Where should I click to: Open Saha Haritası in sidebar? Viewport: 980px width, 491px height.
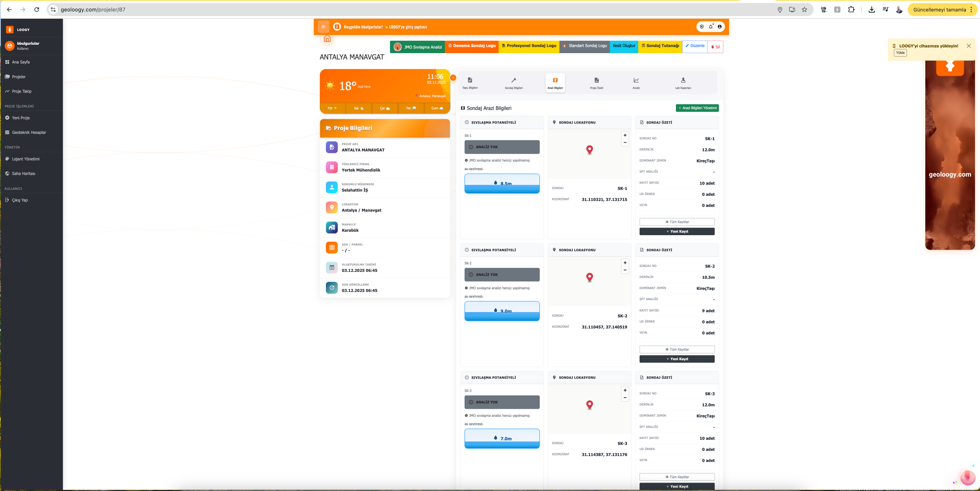tap(23, 174)
